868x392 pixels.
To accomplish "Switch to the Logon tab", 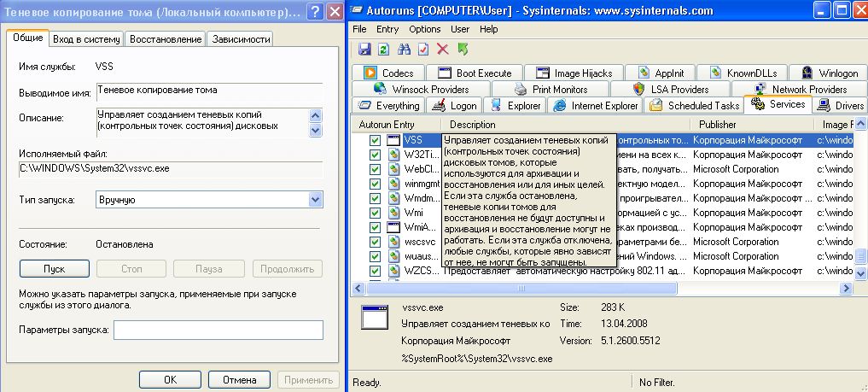I will tap(454, 105).
